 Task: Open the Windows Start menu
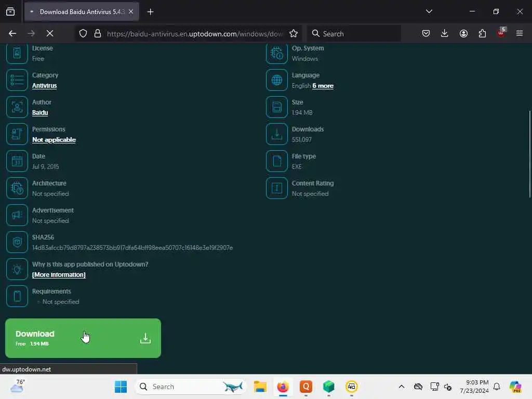click(x=121, y=387)
